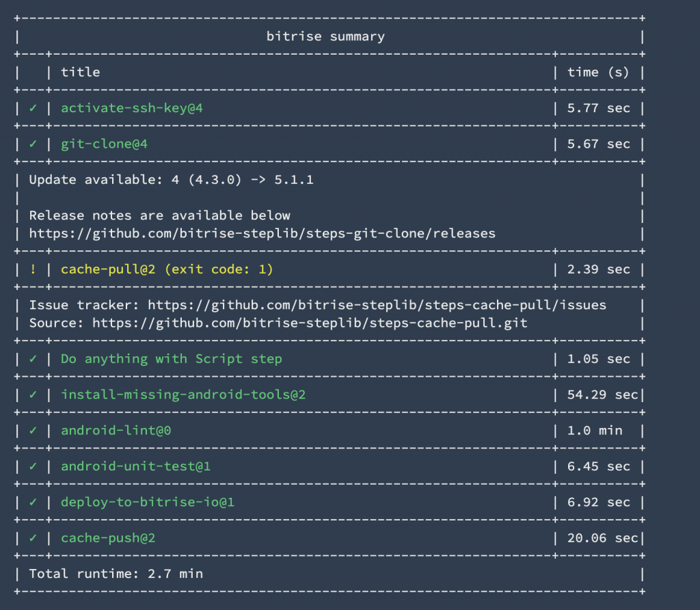Click the Total runtime: 2.7 min line
The image size is (700, 610).
pos(116,574)
